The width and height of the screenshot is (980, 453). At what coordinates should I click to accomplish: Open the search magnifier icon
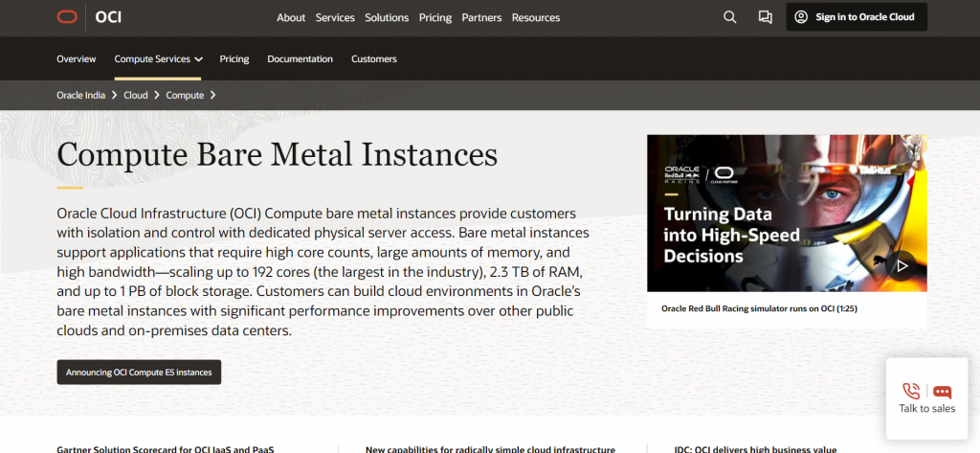[729, 17]
